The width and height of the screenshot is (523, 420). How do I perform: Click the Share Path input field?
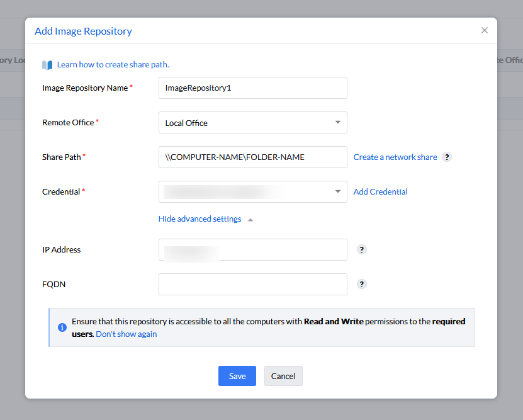252,157
